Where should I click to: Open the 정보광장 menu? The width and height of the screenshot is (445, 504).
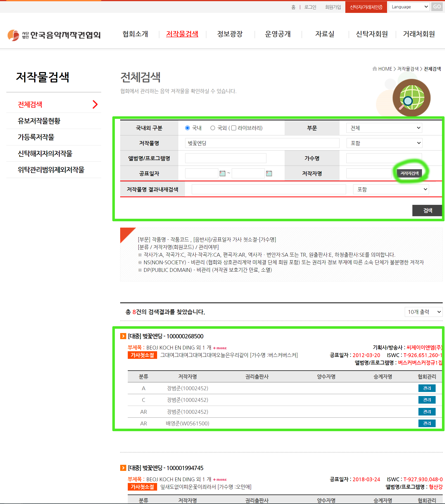point(230,34)
